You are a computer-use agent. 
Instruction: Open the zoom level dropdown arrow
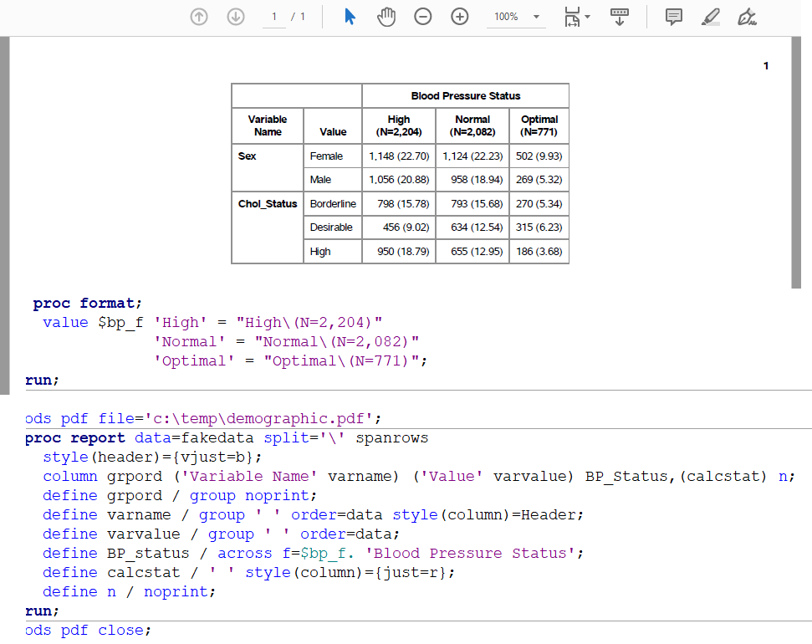click(535, 16)
